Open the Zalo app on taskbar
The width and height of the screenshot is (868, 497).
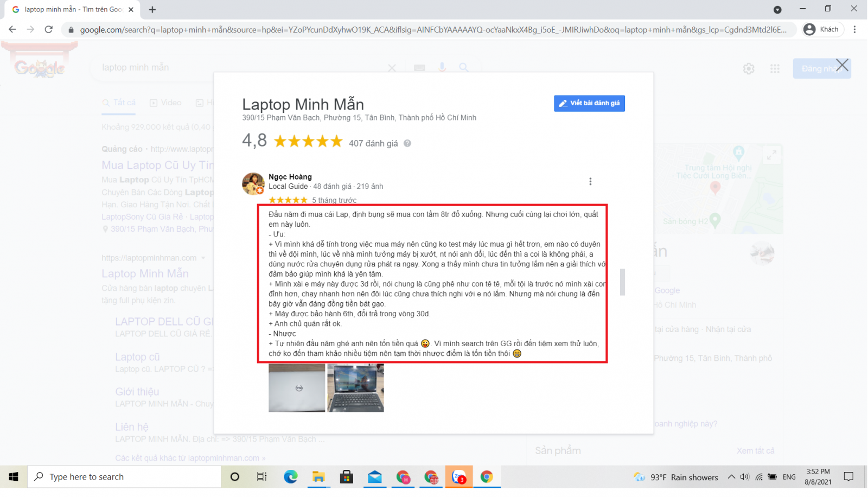459,476
